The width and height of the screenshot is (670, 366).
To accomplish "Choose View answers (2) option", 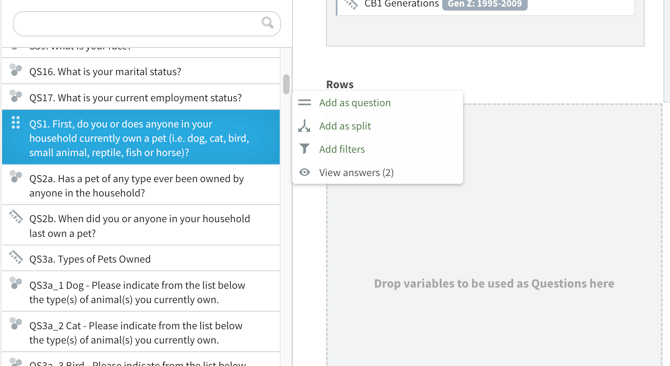I will pos(356,173).
